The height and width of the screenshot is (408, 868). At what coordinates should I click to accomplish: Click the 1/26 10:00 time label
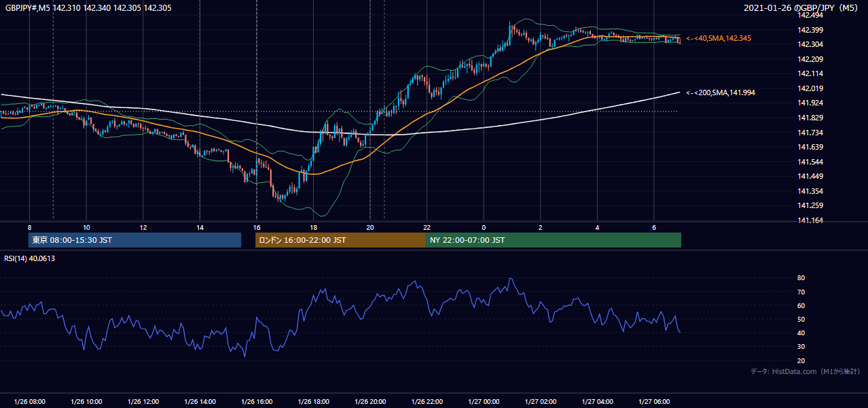86,402
